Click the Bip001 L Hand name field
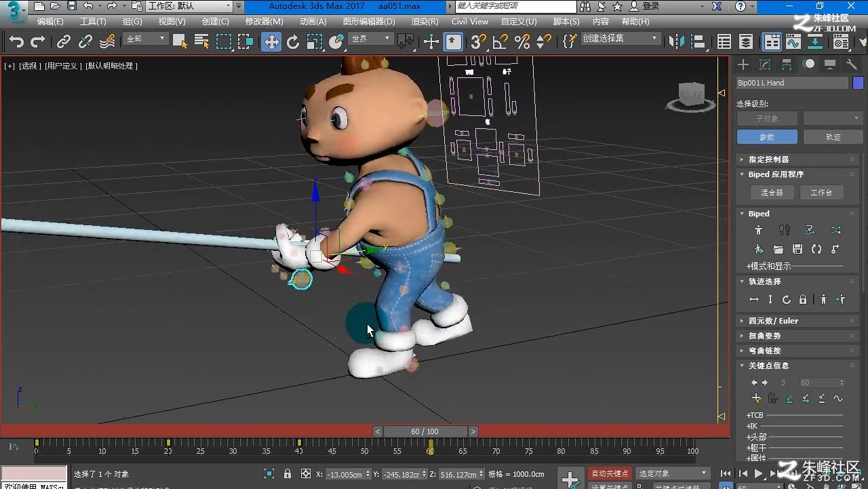This screenshot has height=489, width=868. coord(792,83)
